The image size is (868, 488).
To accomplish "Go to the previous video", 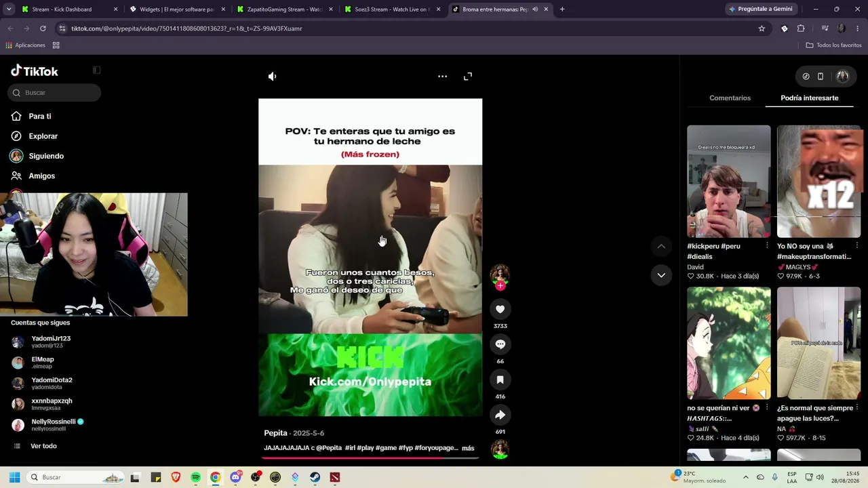I will click(x=661, y=246).
